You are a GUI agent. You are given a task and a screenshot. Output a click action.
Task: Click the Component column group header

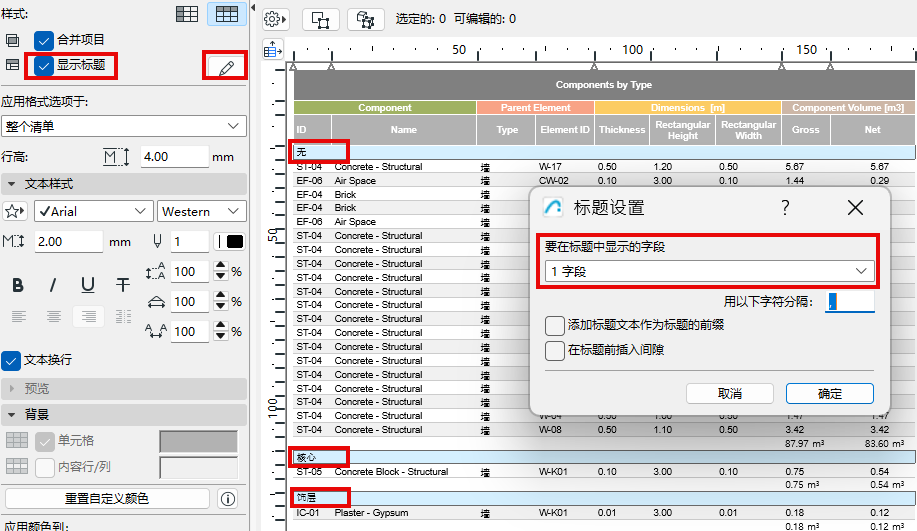[385, 108]
